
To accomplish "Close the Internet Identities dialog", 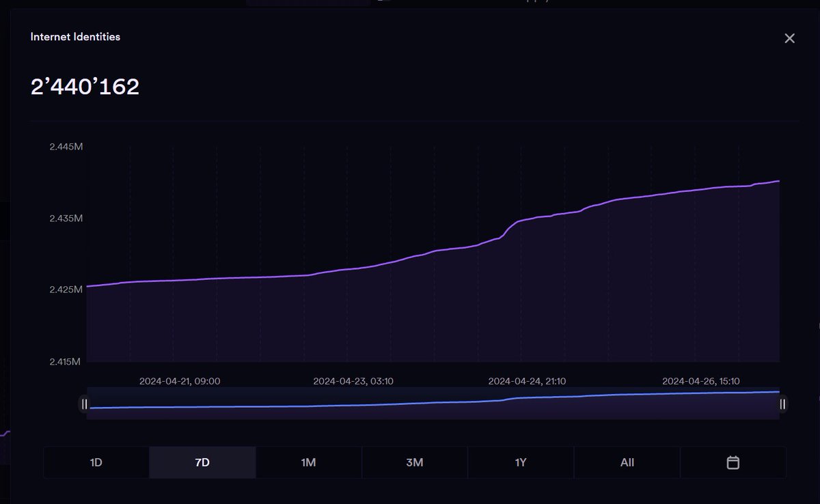I will coord(789,38).
